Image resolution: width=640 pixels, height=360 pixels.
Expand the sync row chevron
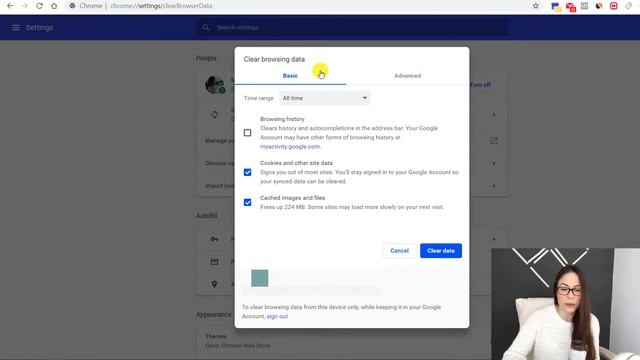pyautogui.click(x=494, y=115)
